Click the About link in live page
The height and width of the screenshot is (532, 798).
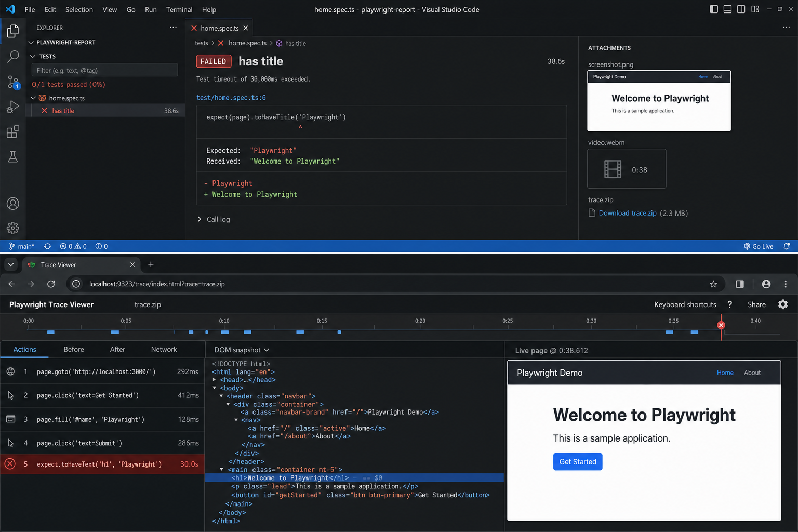click(x=752, y=373)
